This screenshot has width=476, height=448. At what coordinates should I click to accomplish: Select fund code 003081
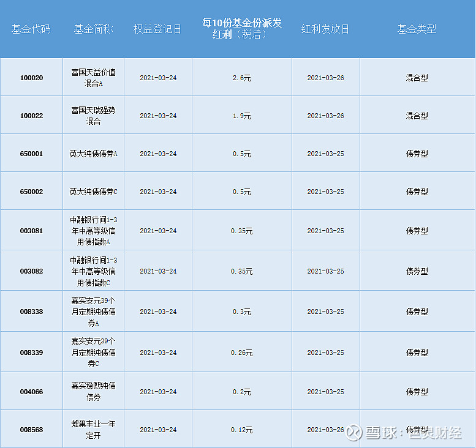coord(32,231)
